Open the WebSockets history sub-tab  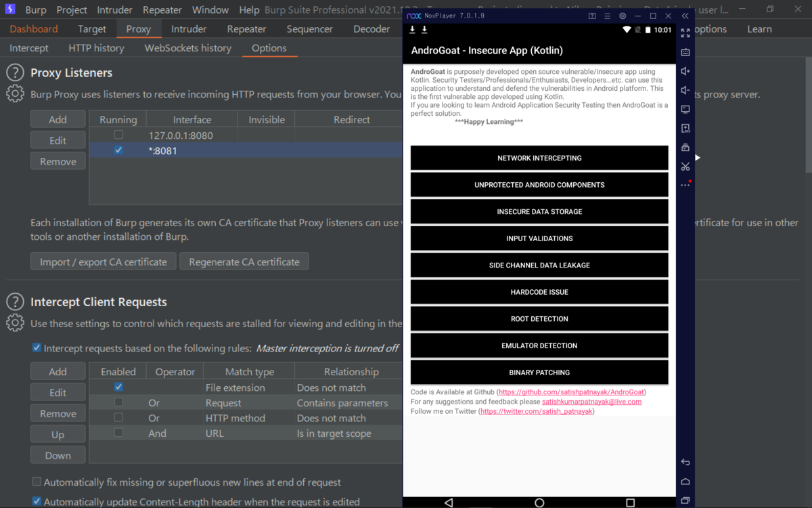[188, 48]
